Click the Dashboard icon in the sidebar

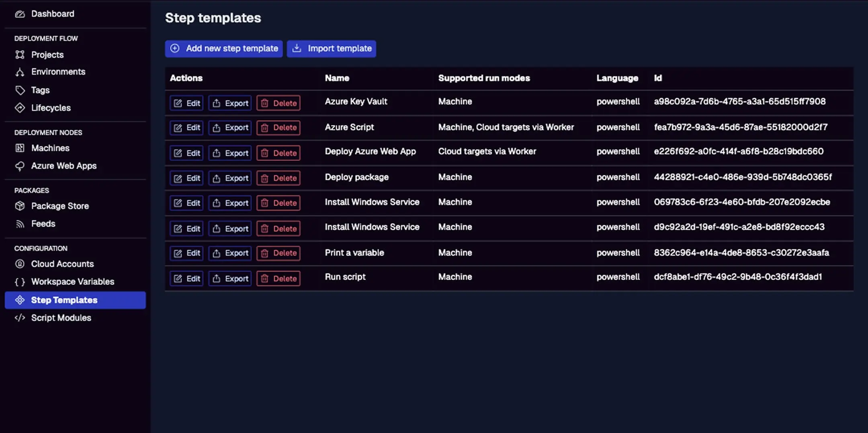20,13
